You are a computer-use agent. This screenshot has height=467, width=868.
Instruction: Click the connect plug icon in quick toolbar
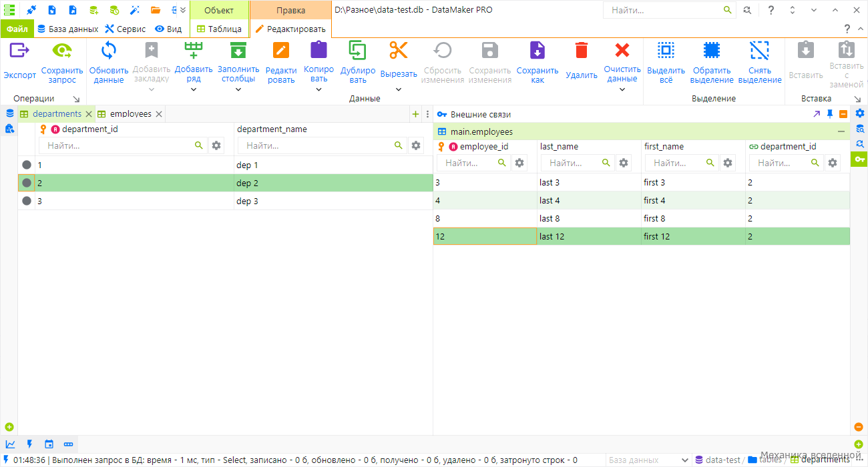coord(31,10)
